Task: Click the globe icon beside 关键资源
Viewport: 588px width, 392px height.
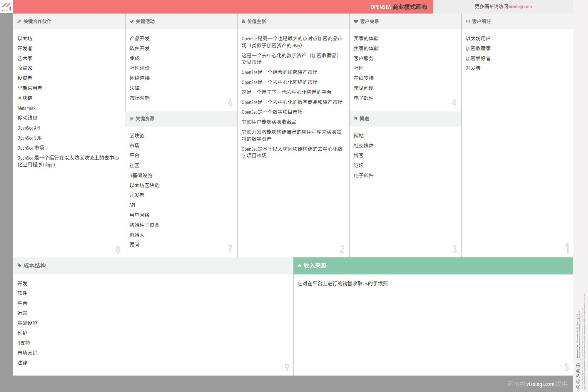Action: click(131, 119)
